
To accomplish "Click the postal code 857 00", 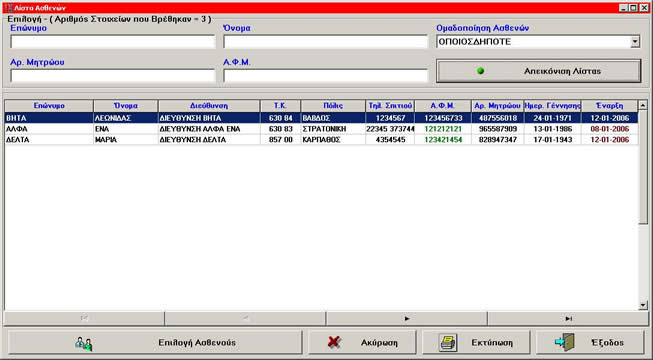I will (281, 140).
